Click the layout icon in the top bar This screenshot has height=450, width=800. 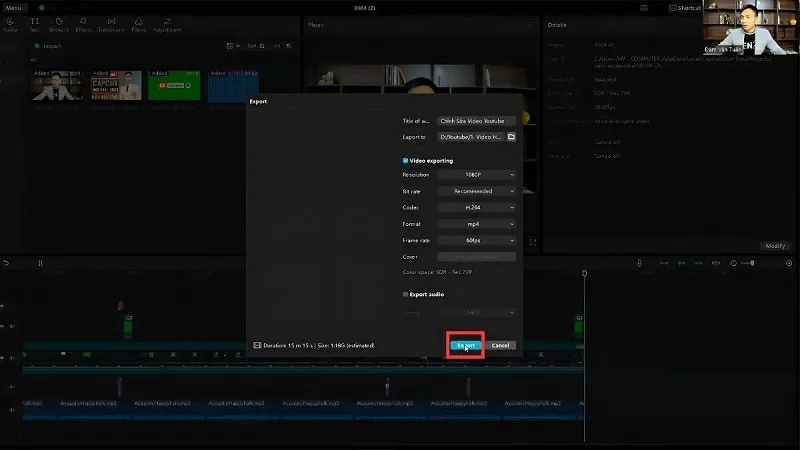coord(644,8)
